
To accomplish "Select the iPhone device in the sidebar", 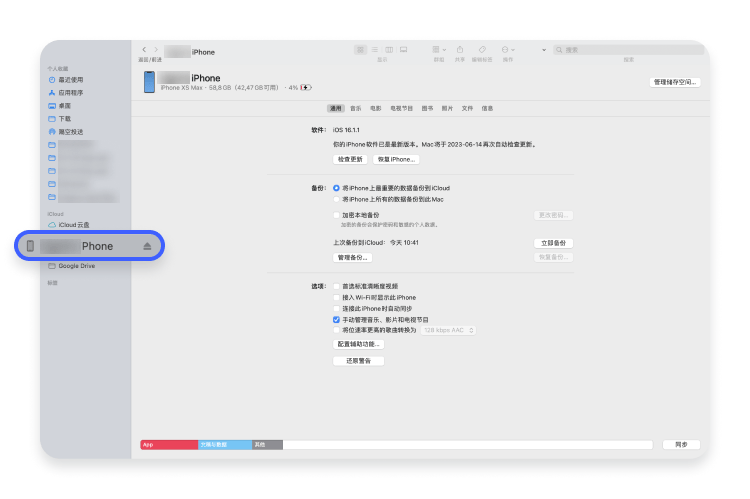I will (89, 246).
